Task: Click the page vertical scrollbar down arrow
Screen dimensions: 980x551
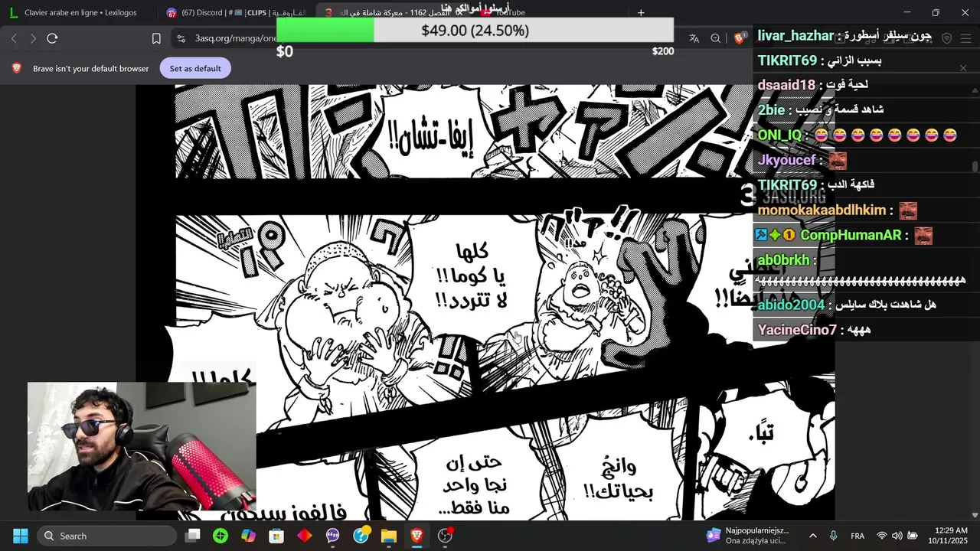Action: [975, 515]
